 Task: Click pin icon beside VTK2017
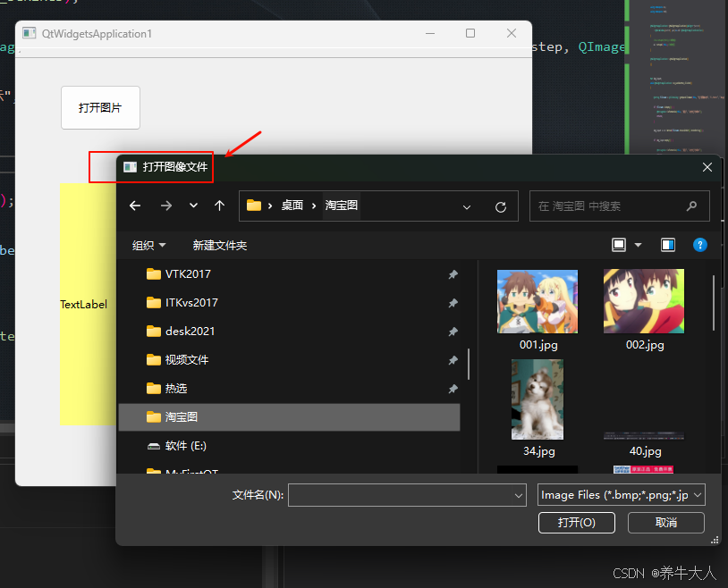tap(453, 274)
